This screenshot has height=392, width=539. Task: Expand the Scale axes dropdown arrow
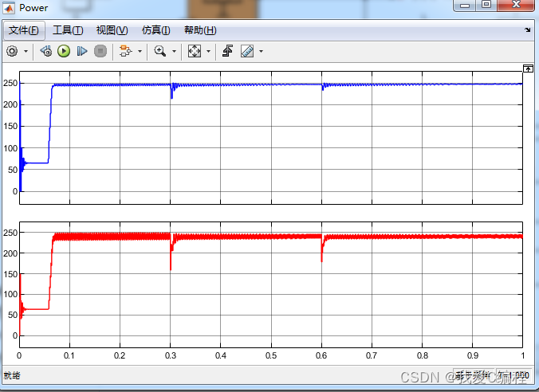(209, 51)
